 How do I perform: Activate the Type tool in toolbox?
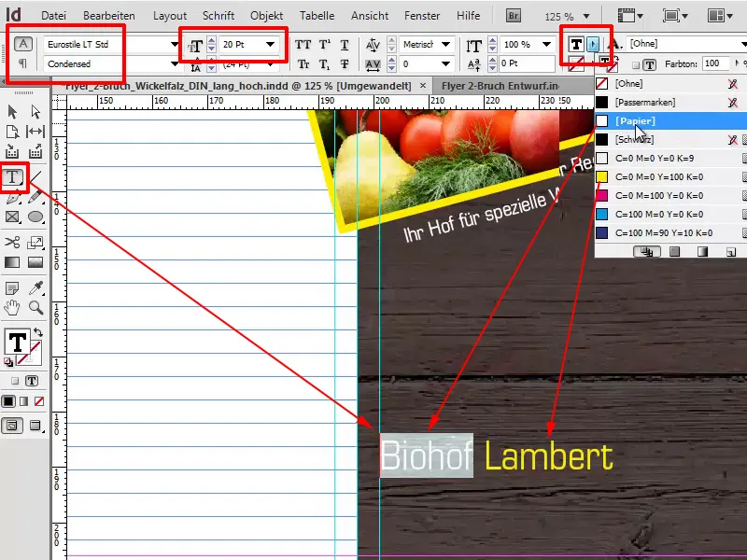[x=12, y=177]
